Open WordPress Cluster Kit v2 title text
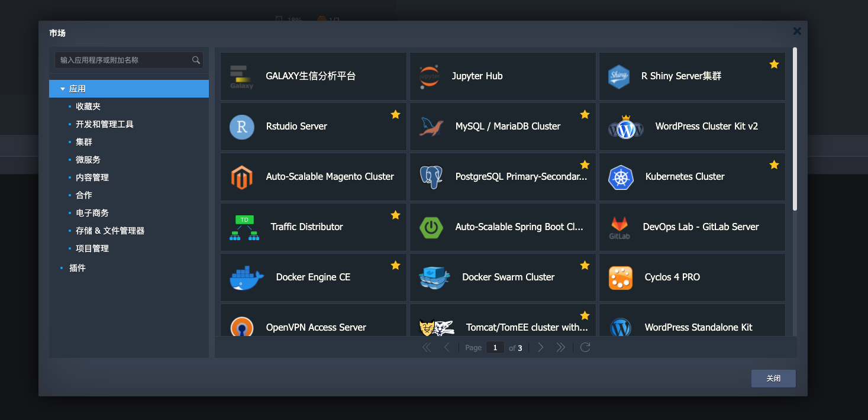The height and width of the screenshot is (420, 868). (706, 127)
